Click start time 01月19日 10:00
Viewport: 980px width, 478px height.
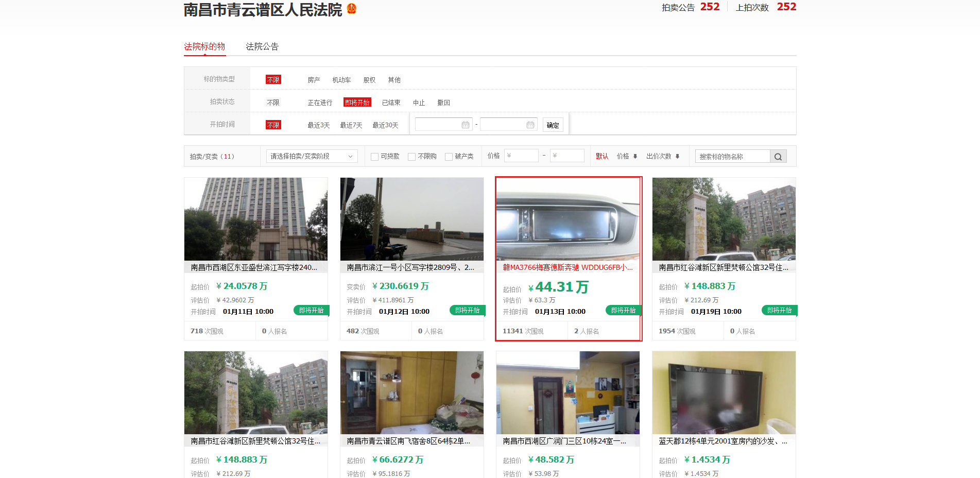point(716,312)
